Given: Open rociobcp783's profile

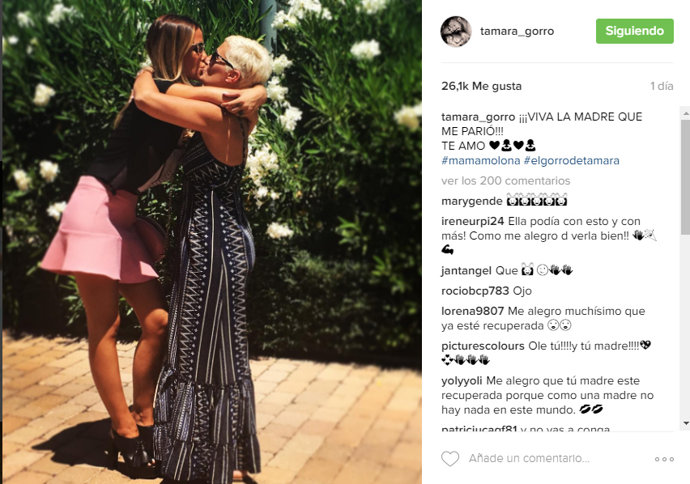Looking at the screenshot, I should [x=475, y=291].
